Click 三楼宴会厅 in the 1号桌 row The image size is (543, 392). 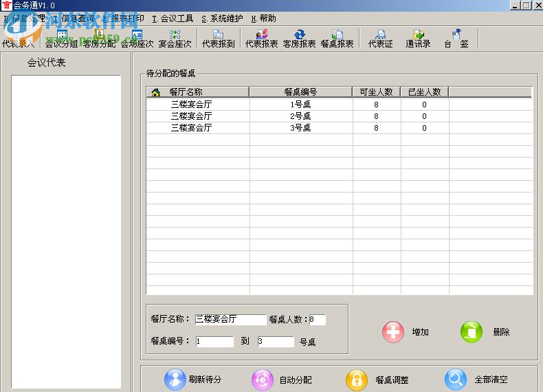[191, 105]
